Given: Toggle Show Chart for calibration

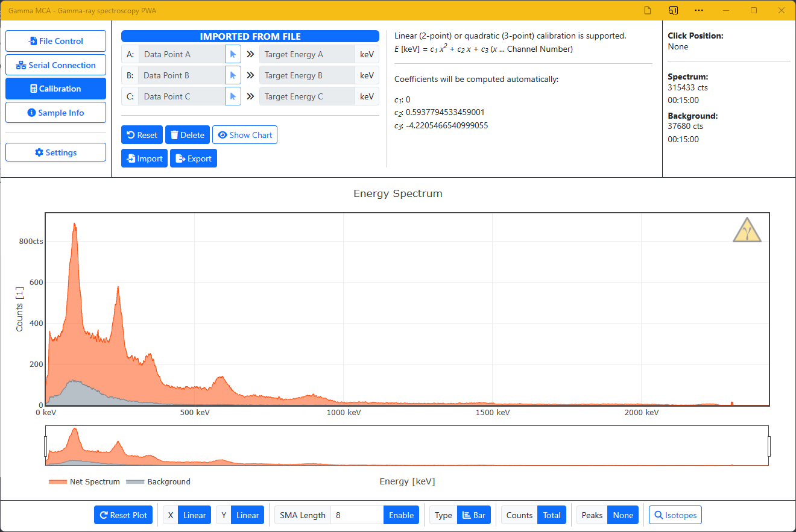Looking at the screenshot, I should pyautogui.click(x=245, y=135).
